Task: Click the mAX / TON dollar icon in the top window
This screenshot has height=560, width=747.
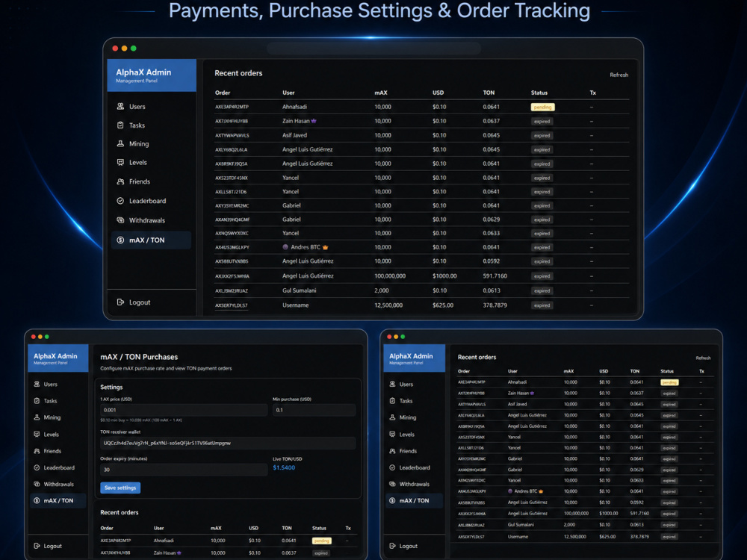Action: (120, 240)
